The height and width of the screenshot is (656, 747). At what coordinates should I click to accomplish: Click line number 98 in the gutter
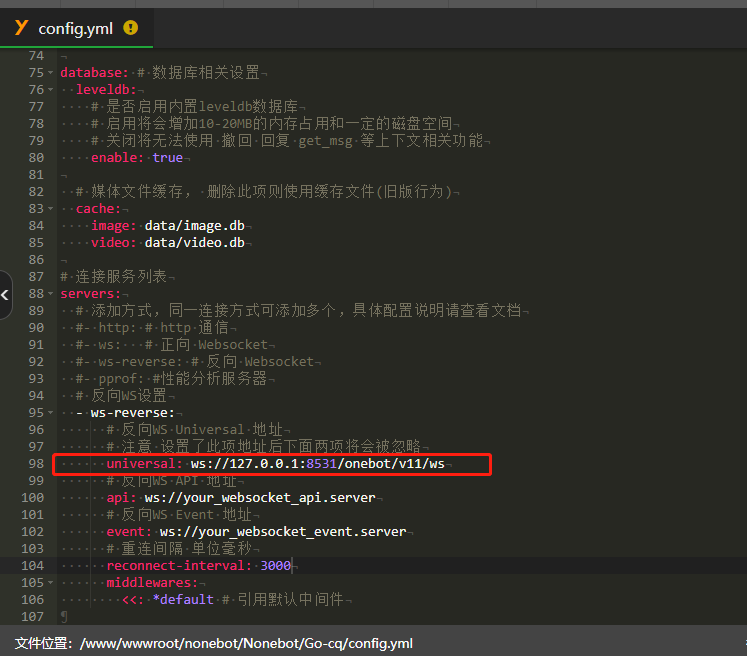(36, 464)
